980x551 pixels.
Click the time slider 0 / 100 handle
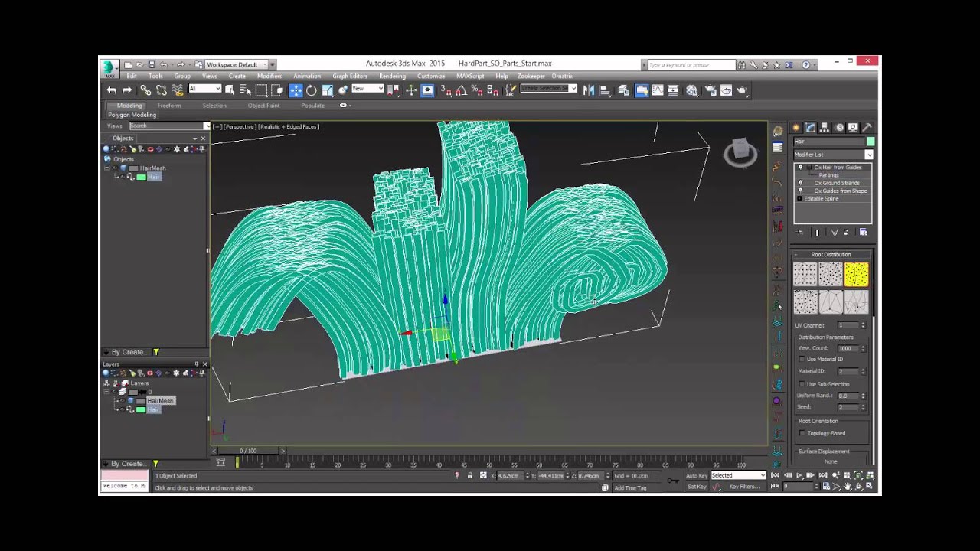point(248,451)
